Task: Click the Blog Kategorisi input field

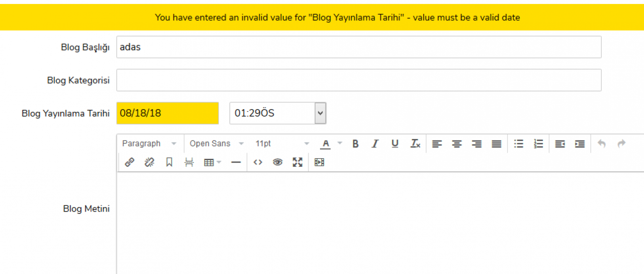Action: [358, 80]
